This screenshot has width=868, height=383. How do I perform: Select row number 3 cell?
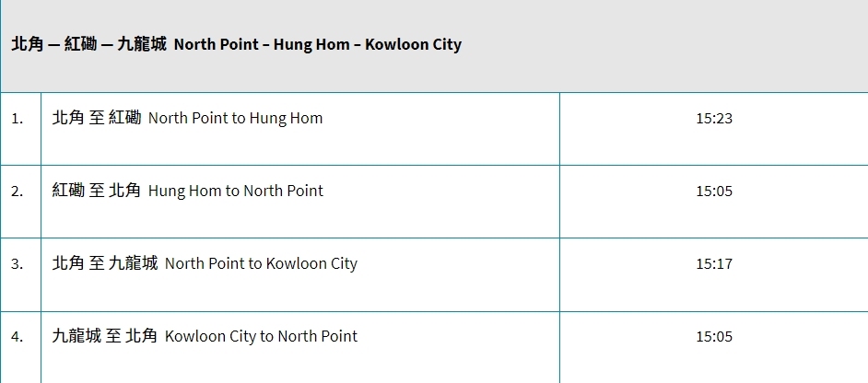point(18,264)
